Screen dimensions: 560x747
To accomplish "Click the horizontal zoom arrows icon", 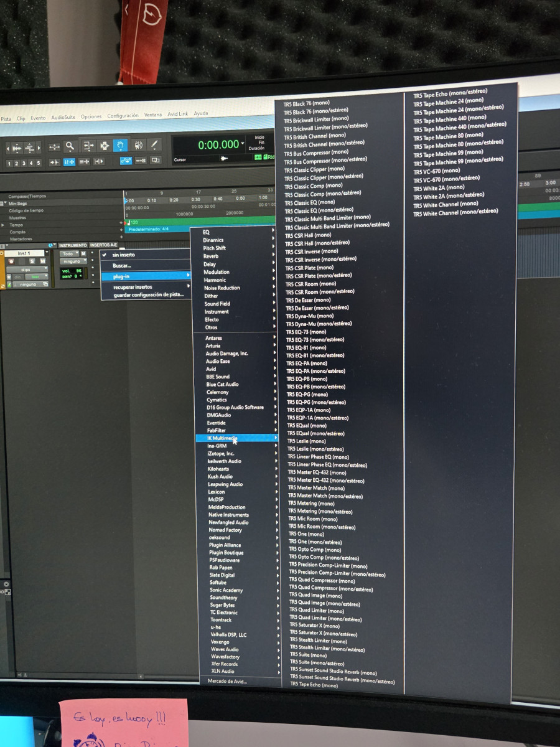I will pos(54,147).
